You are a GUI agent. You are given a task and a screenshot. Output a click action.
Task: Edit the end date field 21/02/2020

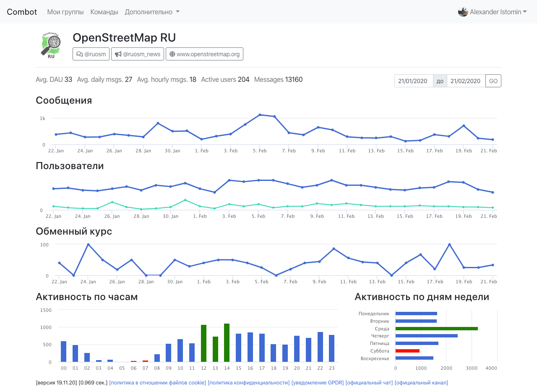(x=466, y=81)
